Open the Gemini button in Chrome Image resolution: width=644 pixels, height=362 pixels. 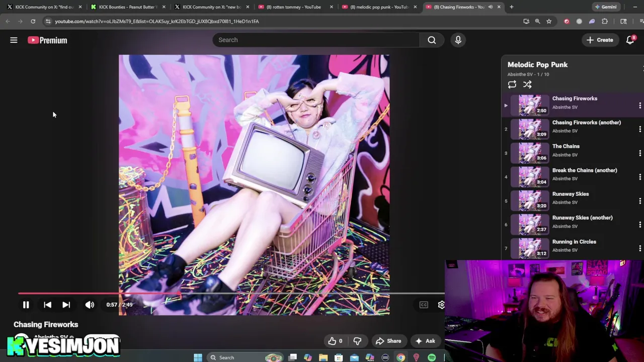coord(606,7)
